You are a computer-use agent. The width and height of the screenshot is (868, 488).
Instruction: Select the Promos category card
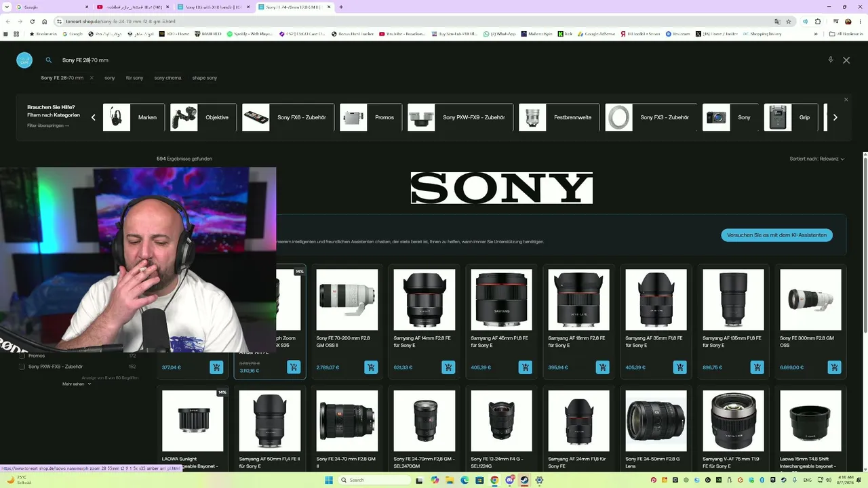371,117
